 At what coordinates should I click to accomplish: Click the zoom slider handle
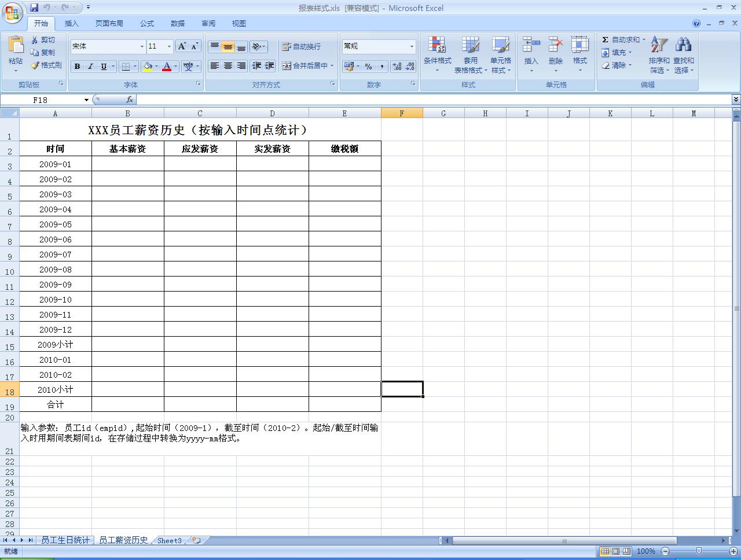pyautogui.click(x=699, y=551)
